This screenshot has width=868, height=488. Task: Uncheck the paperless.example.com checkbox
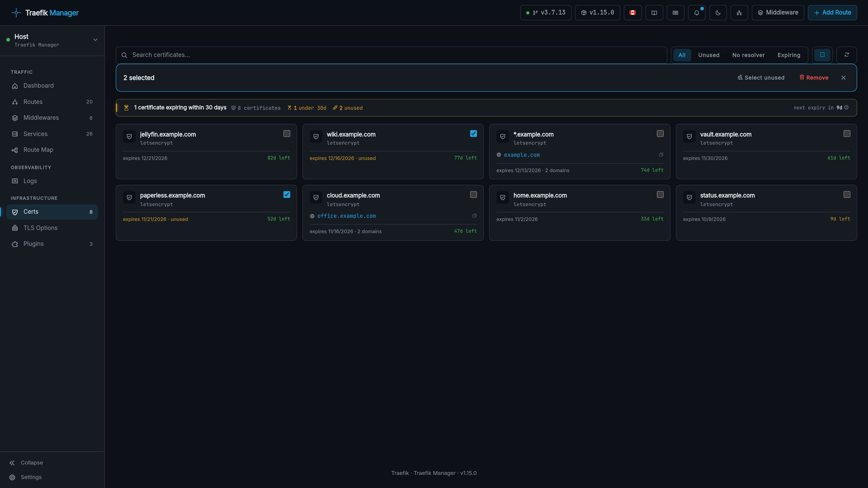click(x=287, y=195)
